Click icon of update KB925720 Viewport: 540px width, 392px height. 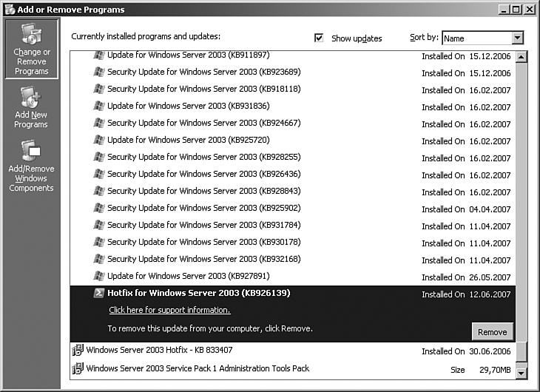[99, 140]
